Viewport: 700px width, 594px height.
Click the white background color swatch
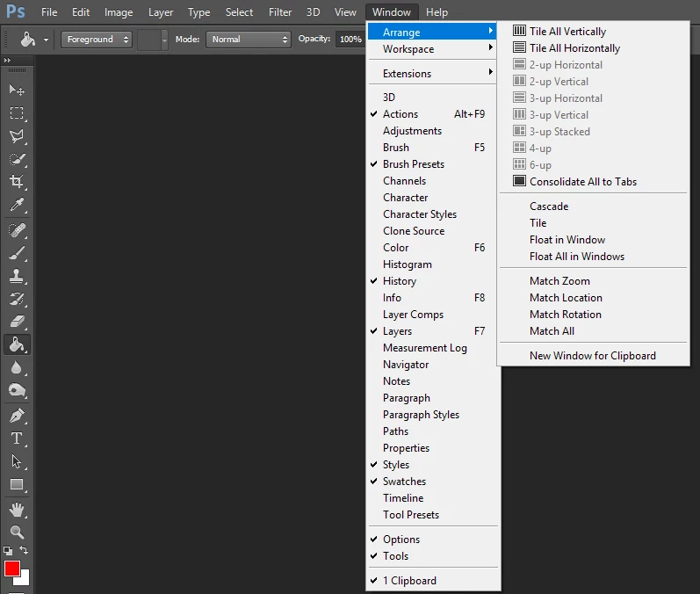[24, 580]
